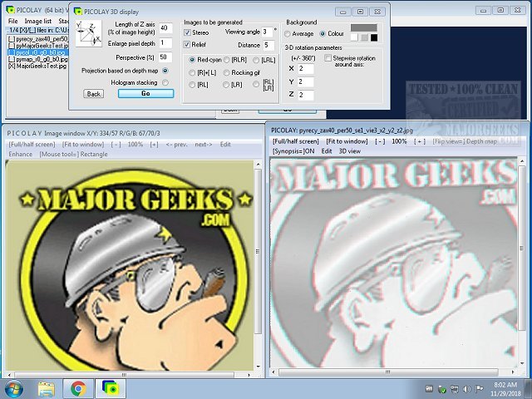Pick the gray background colour swatch
532x399 pixels.
(364, 27)
